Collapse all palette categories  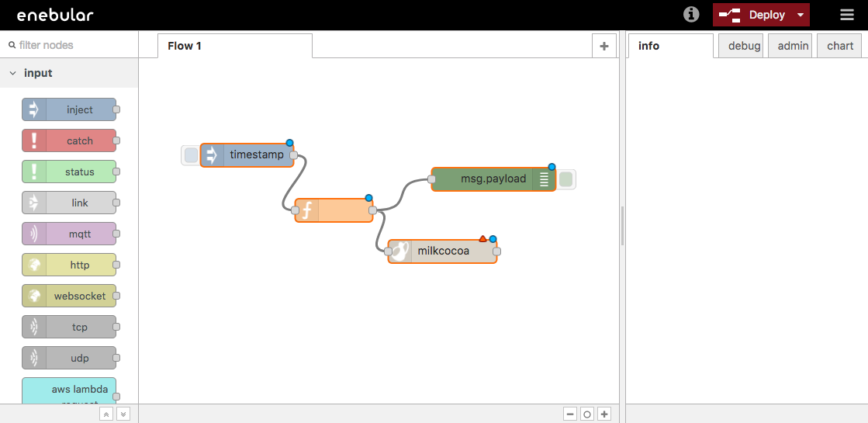[107, 414]
